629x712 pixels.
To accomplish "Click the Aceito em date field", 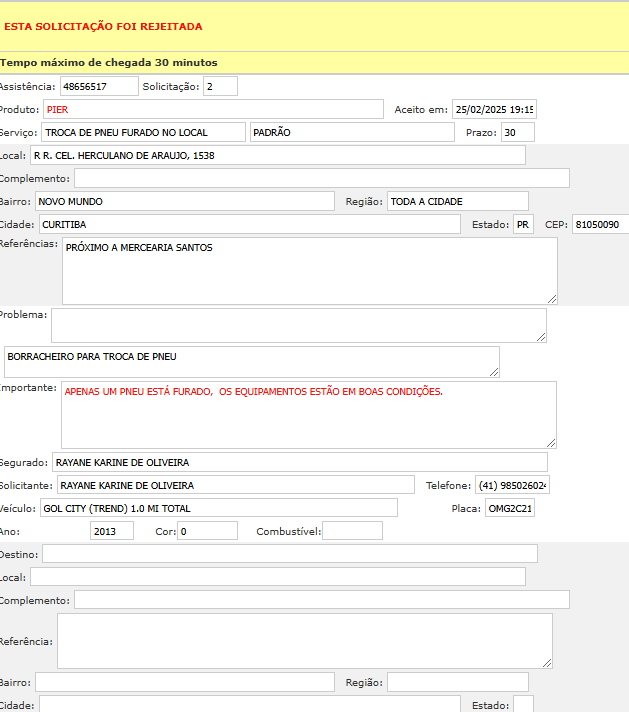I will 494,109.
